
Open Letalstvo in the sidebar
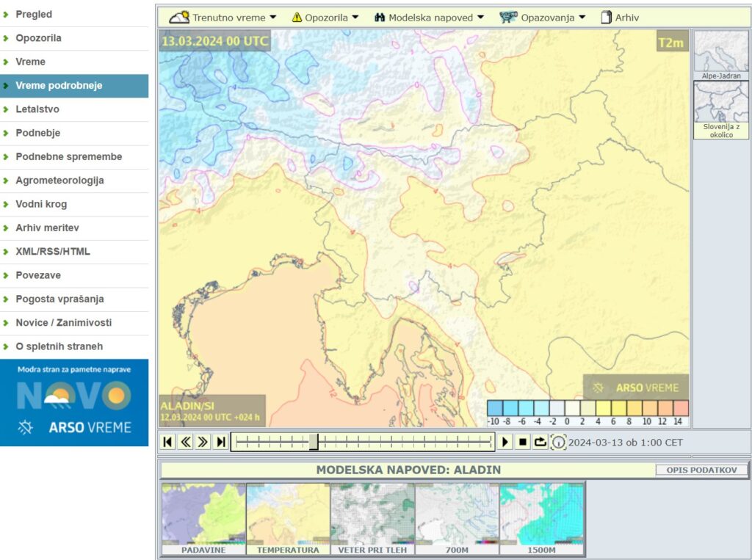[37, 109]
